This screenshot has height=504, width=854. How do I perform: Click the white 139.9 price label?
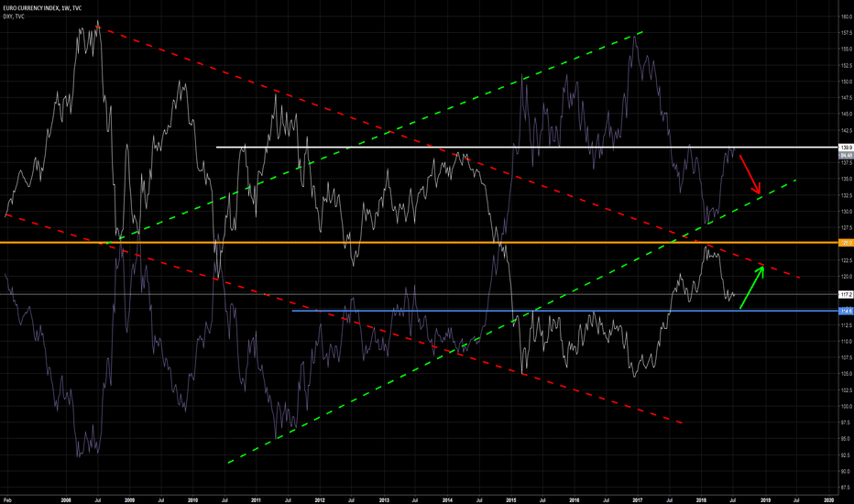[846, 148]
